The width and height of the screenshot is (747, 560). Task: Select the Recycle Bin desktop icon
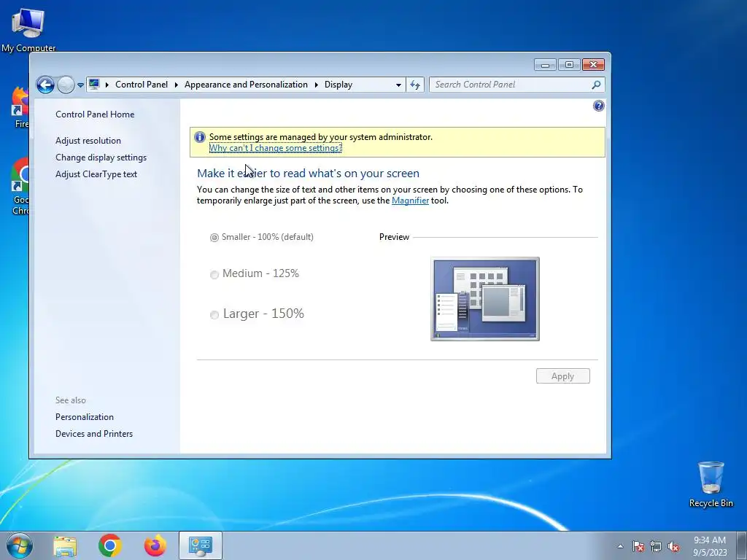pyautogui.click(x=711, y=484)
